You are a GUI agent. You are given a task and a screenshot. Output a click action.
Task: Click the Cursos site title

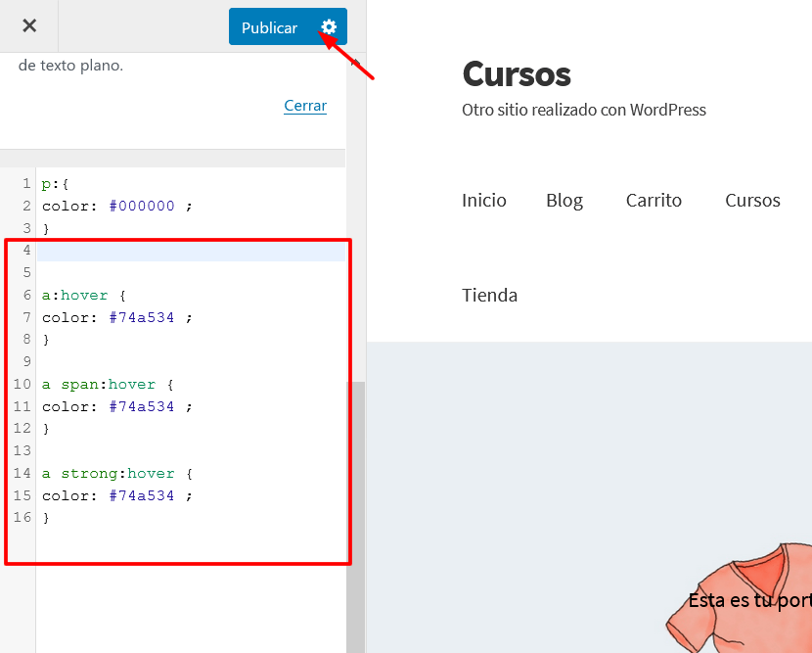(x=517, y=74)
